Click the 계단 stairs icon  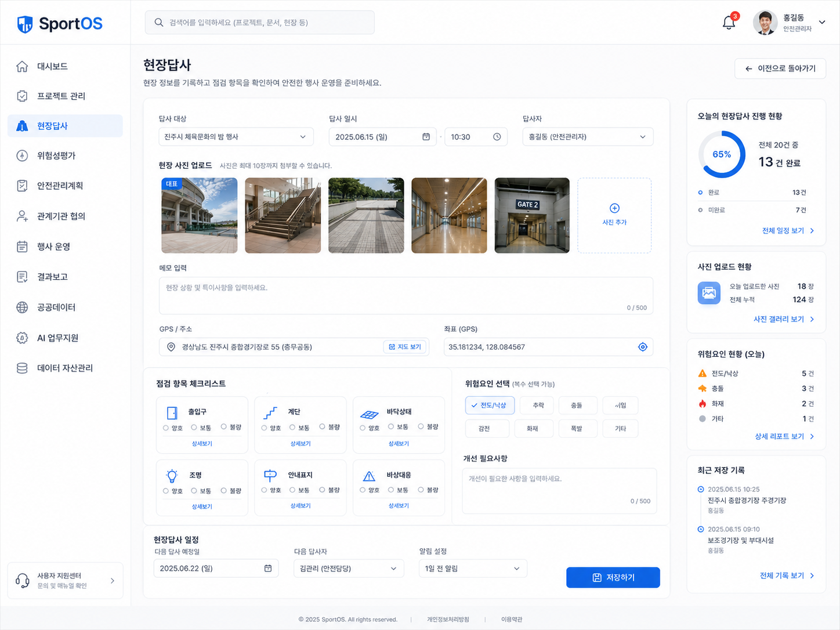(270, 412)
